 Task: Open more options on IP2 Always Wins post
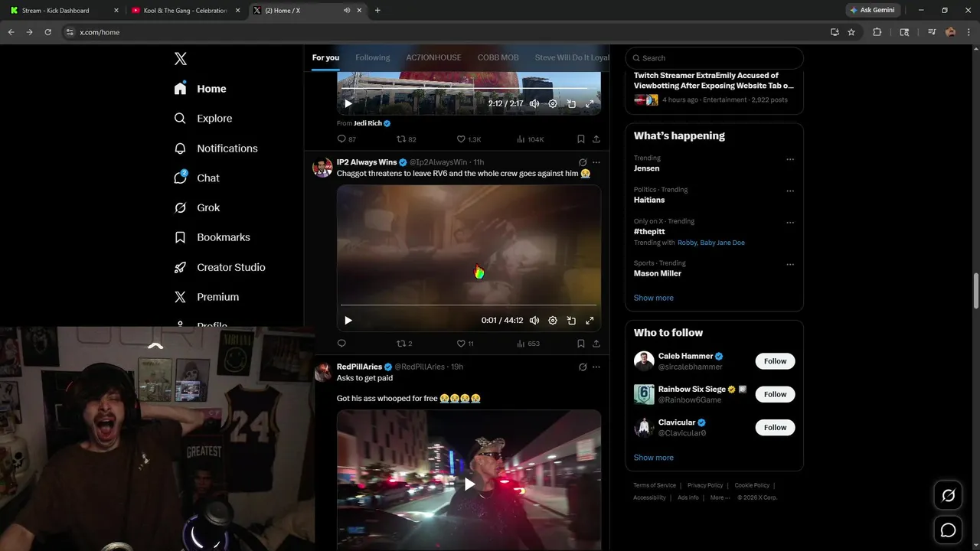[x=596, y=162]
